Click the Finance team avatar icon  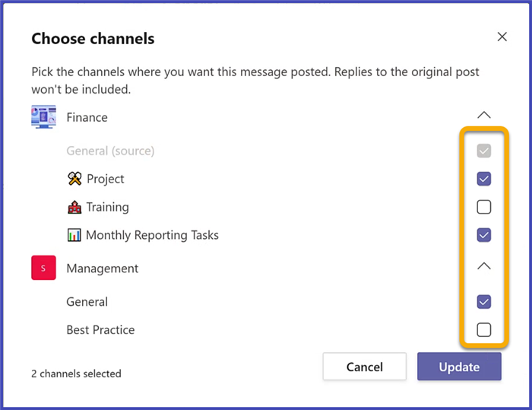pos(43,117)
